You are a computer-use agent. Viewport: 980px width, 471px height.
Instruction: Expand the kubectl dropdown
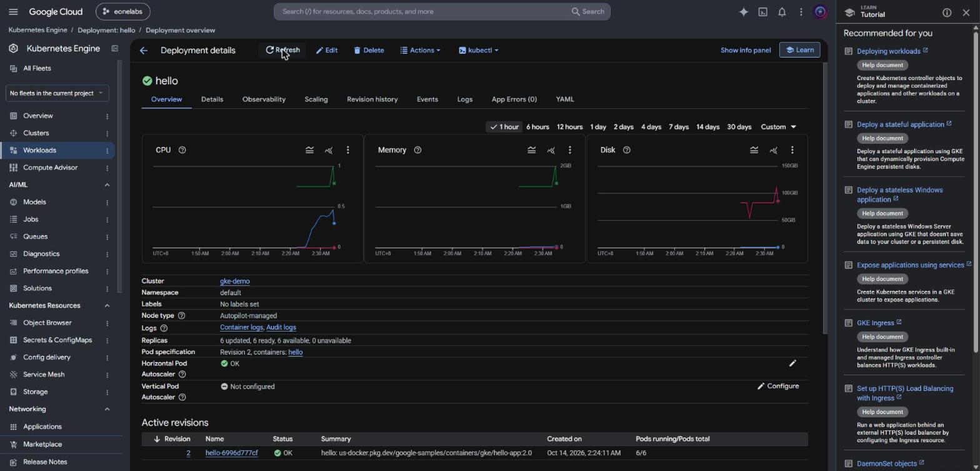click(479, 51)
